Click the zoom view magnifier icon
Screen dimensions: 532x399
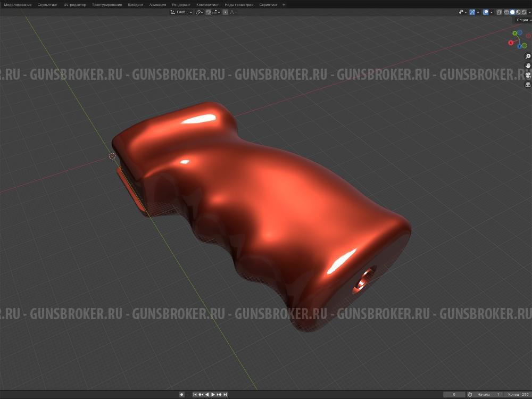528,56
